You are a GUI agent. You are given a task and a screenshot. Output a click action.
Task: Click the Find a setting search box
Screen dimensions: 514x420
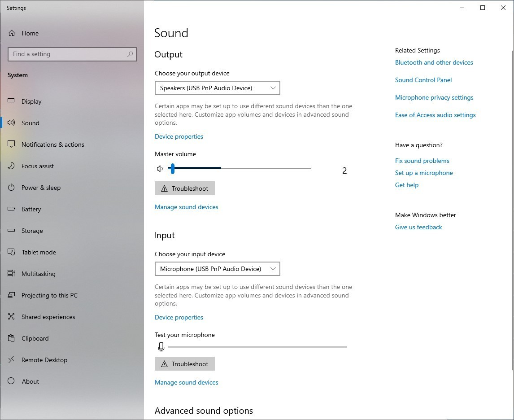pyautogui.click(x=67, y=54)
